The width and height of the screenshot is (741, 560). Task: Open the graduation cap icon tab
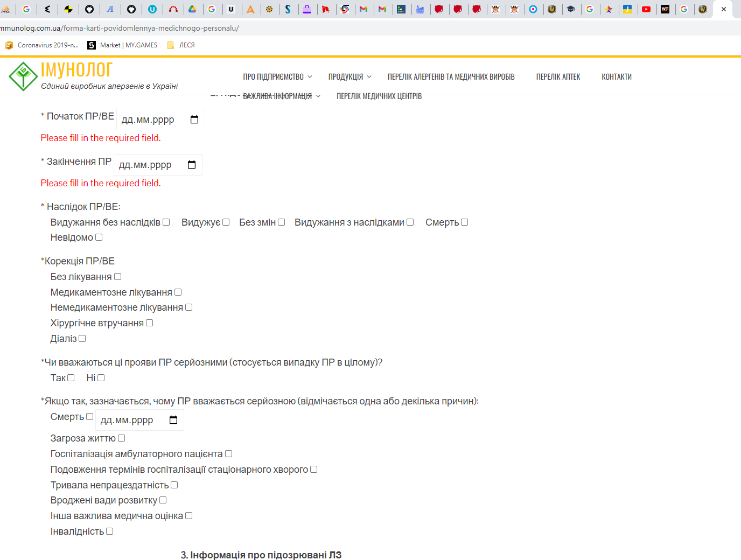571,9
